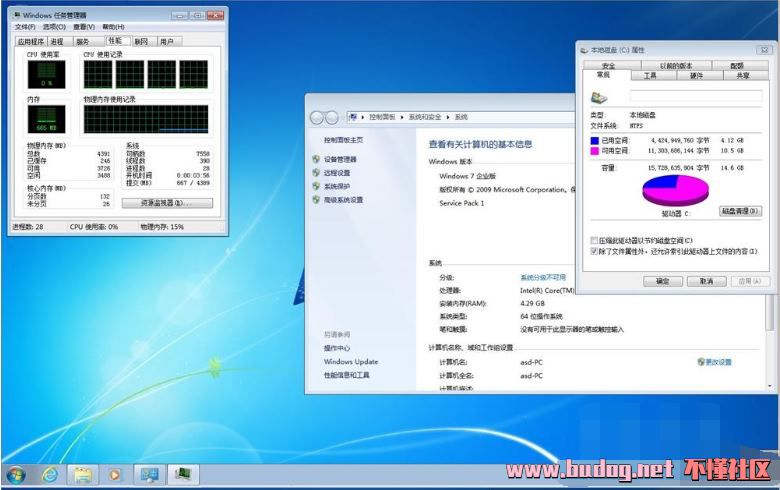Click the shield icon beside 设备管理器
Image resolution: width=780 pixels, height=490 pixels.
(316, 159)
